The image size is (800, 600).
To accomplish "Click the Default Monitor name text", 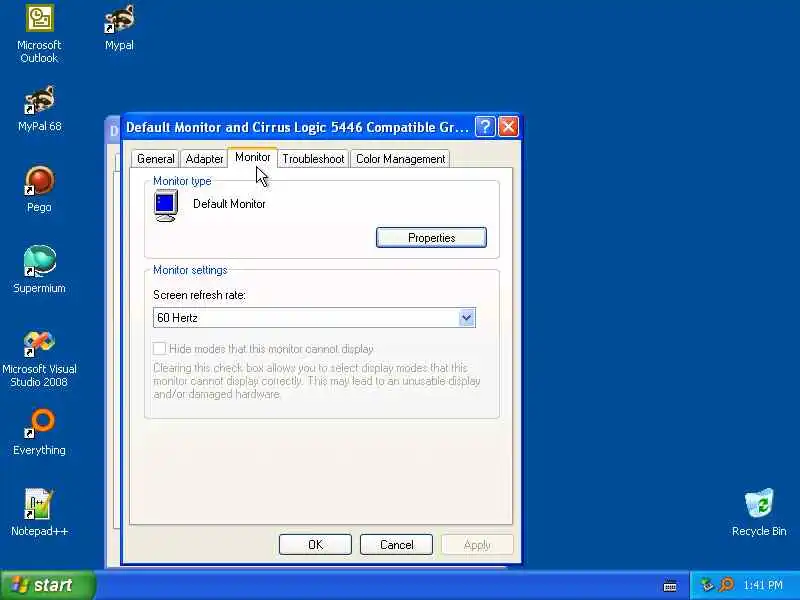I will click(229, 204).
